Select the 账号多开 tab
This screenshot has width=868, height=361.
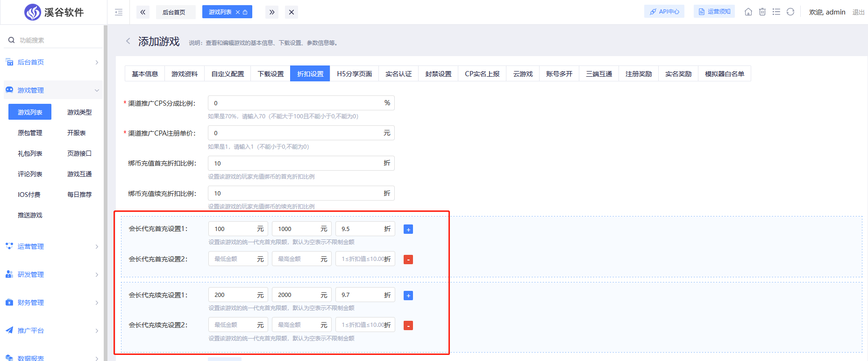tap(559, 74)
